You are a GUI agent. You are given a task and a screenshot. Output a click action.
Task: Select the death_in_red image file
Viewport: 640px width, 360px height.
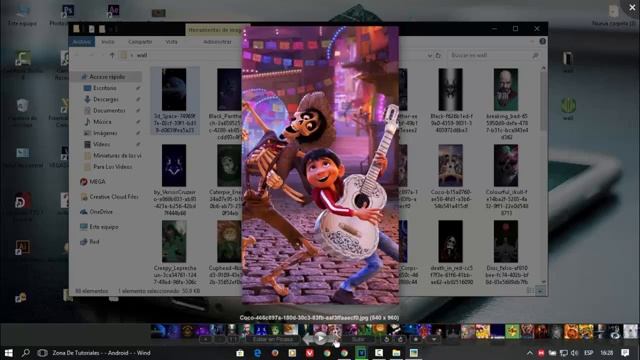pos(451,252)
